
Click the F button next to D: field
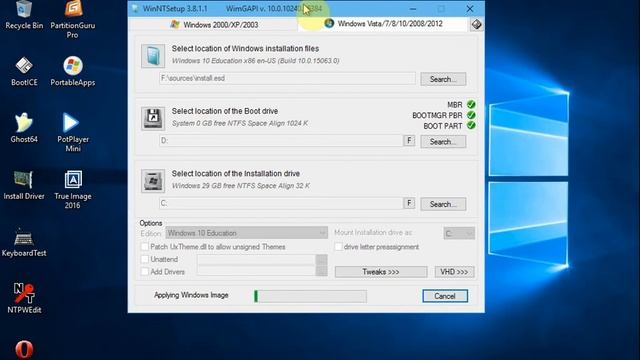[409, 141]
